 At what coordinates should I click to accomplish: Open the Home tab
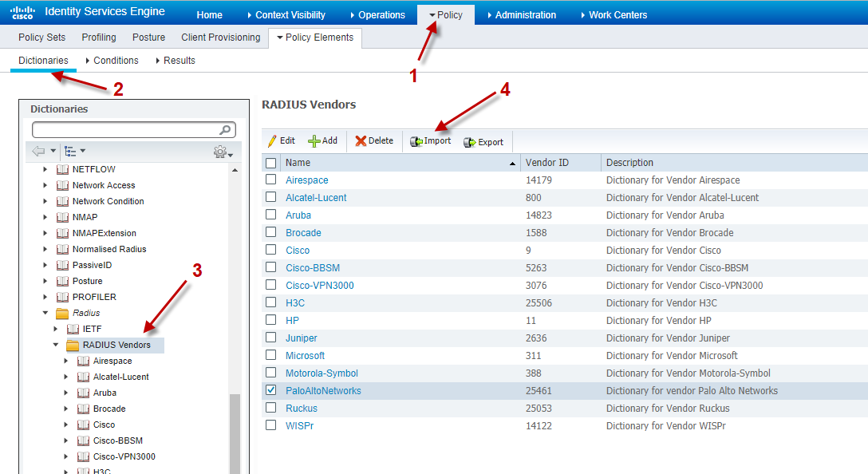pos(209,15)
